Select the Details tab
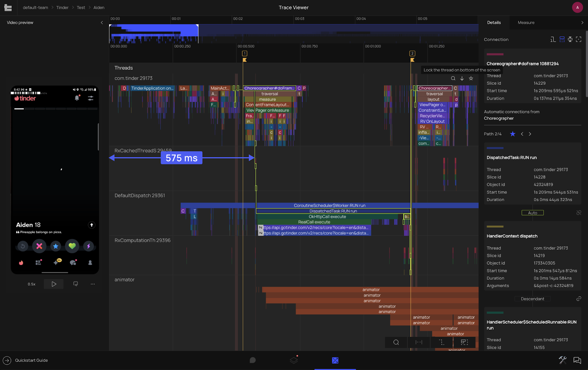The image size is (588, 370). pyautogui.click(x=494, y=23)
